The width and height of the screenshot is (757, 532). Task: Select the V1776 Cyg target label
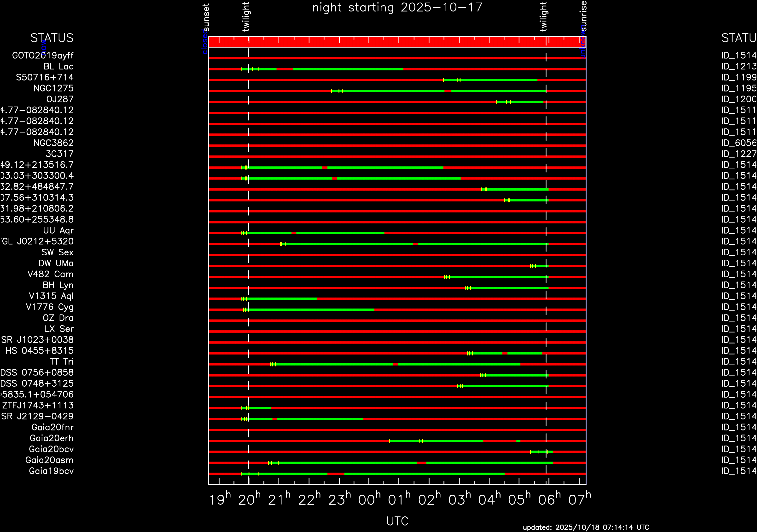tap(49, 307)
